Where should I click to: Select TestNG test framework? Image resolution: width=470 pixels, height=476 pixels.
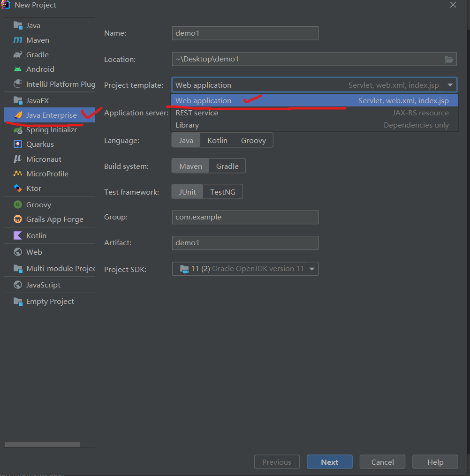click(222, 192)
